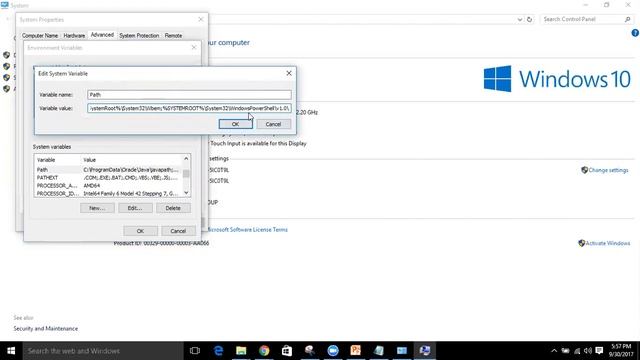Image resolution: width=640 pixels, height=360 pixels.
Task: Open the Windows Store taskbar icon
Action: (x=287, y=351)
